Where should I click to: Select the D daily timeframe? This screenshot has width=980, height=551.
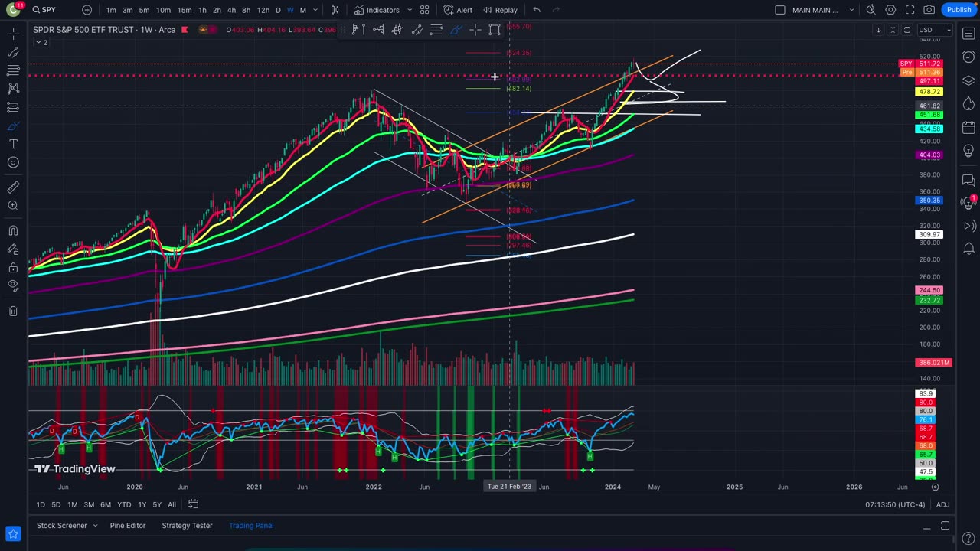pyautogui.click(x=278, y=10)
